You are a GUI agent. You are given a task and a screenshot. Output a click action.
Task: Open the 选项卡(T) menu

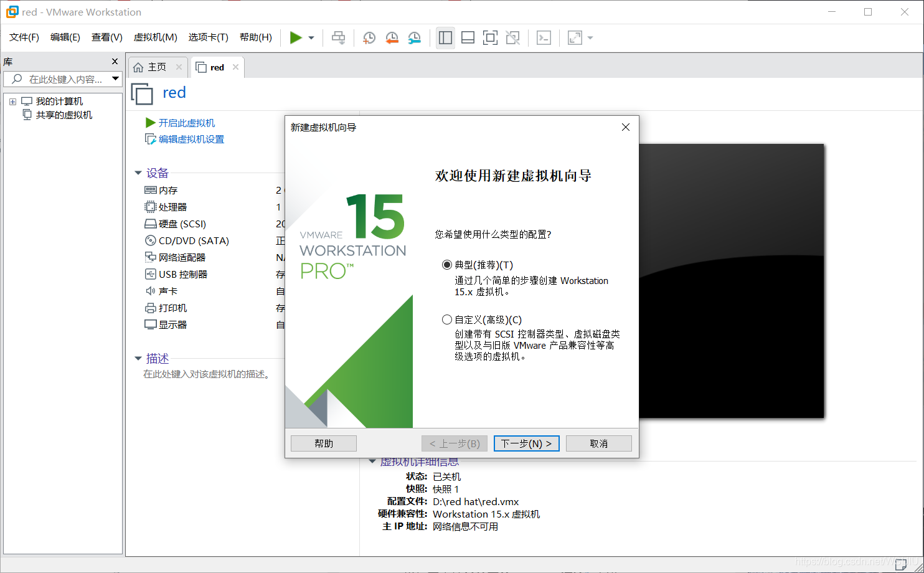(x=209, y=37)
